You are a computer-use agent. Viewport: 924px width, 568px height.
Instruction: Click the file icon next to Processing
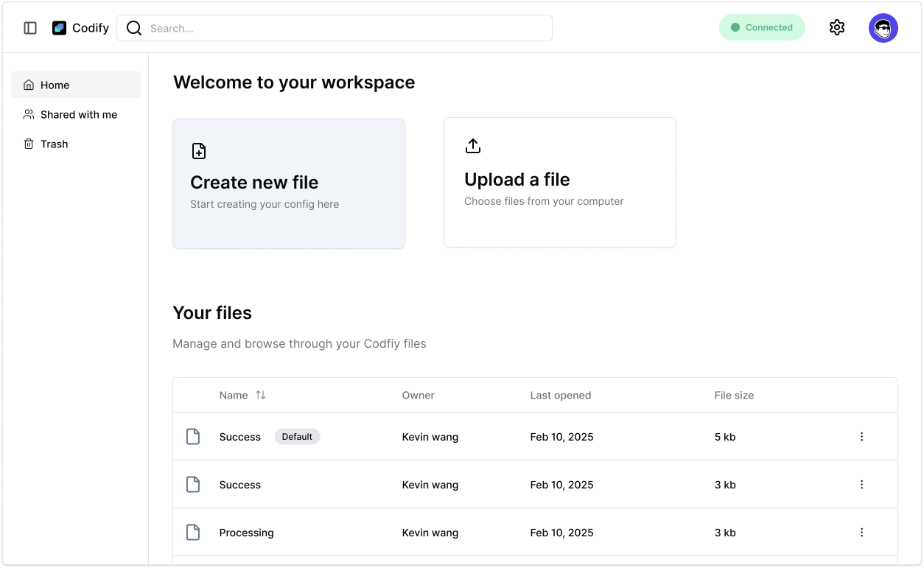point(193,532)
